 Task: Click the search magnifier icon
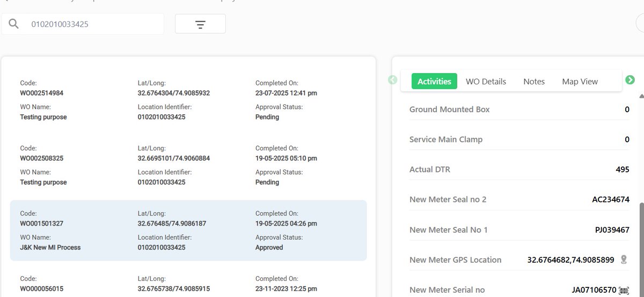click(x=14, y=24)
